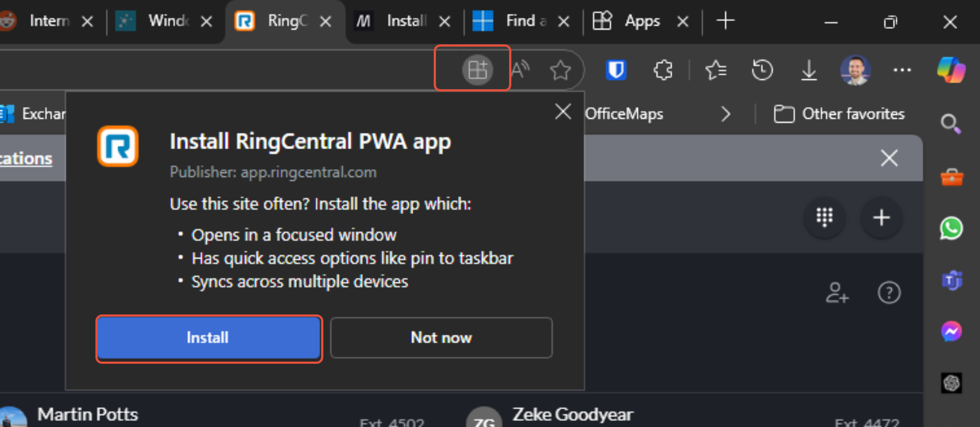This screenshot has height=427, width=980.
Task: Click the Install RingCentral PWA app heading
Action: point(310,142)
